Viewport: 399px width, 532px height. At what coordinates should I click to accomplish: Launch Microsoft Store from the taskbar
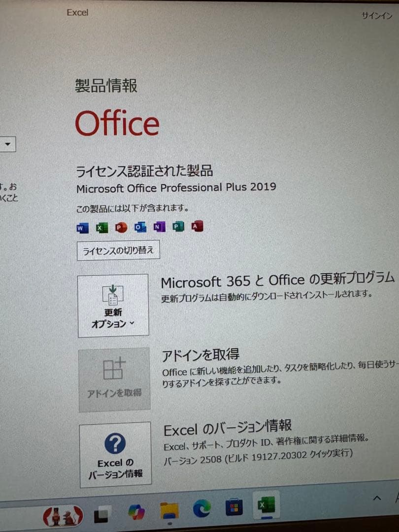(x=234, y=507)
